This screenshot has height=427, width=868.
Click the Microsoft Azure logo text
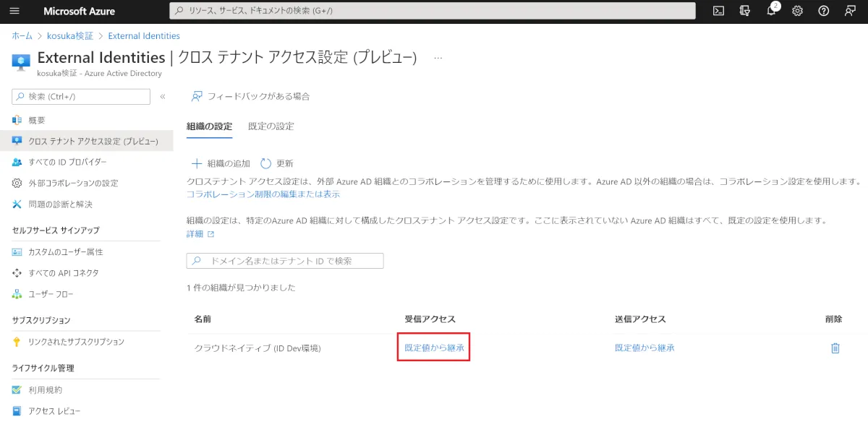80,11
